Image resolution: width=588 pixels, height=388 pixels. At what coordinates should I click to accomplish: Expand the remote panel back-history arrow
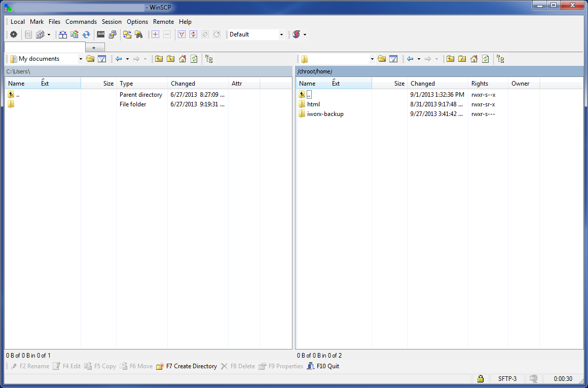pos(419,59)
